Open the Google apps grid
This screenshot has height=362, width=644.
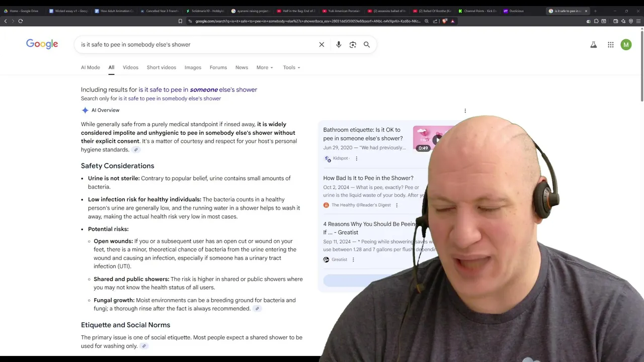click(x=610, y=45)
